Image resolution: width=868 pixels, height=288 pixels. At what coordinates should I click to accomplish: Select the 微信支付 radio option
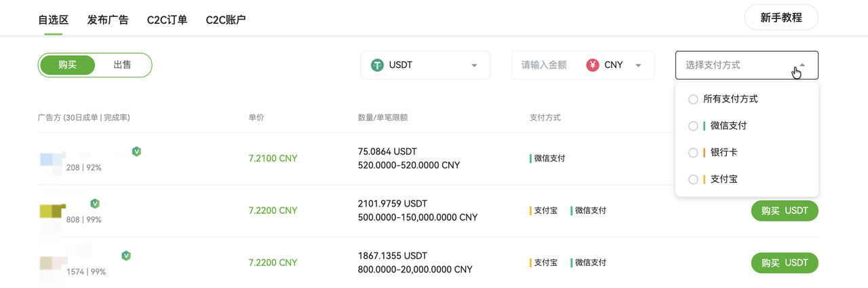coord(693,126)
